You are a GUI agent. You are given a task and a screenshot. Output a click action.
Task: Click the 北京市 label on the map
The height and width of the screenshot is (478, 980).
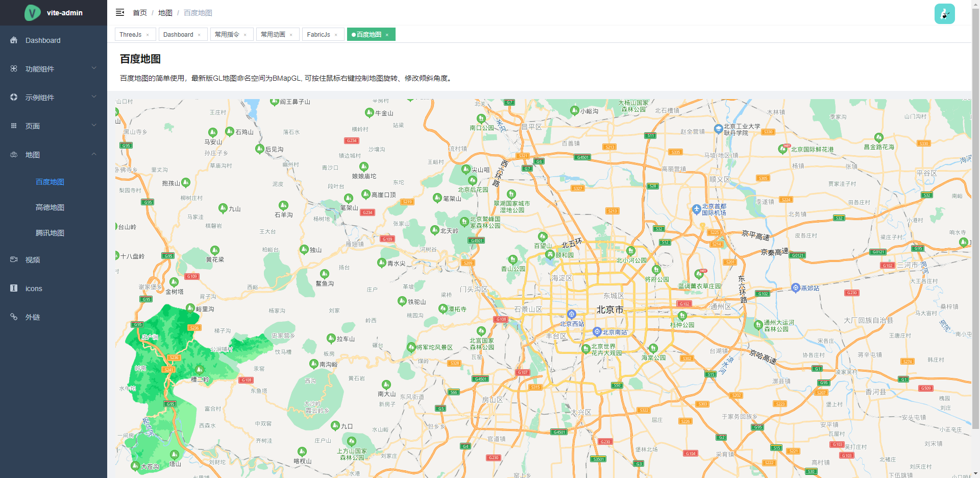(610, 309)
